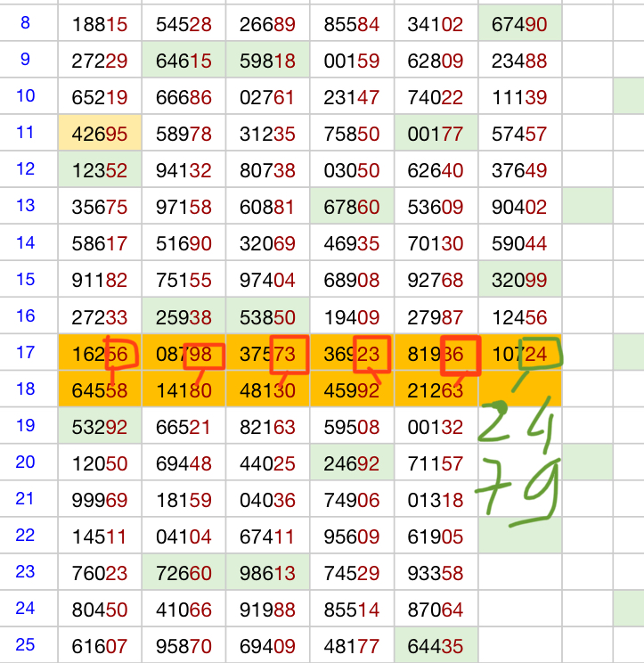Select the green cell 24692
The height and width of the screenshot is (663, 644).
click(352, 463)
